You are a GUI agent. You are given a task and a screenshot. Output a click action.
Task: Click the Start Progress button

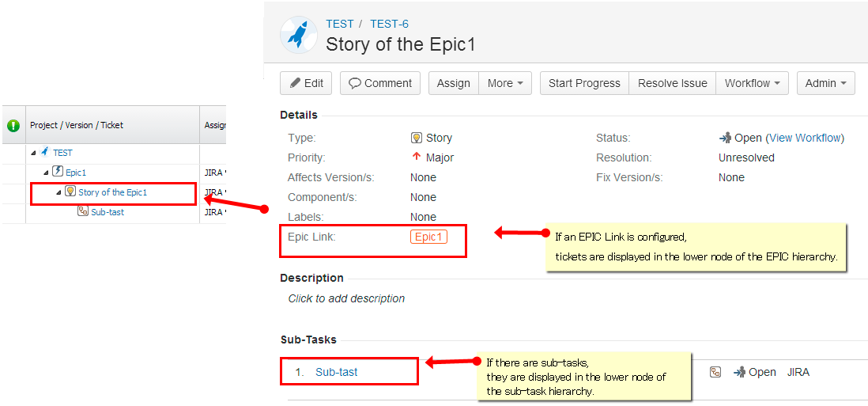584,83
